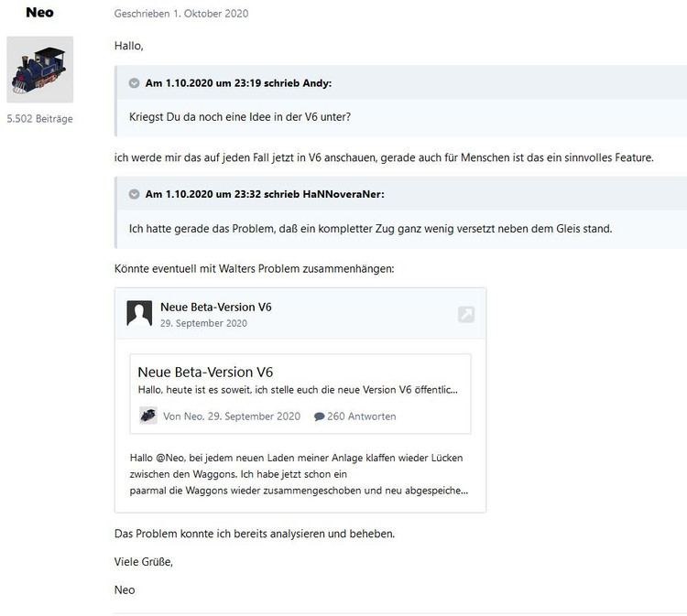687x616 pixels.
Task: Click the silhouette avatar in the embedded post header
Action: tap(139, 314)
